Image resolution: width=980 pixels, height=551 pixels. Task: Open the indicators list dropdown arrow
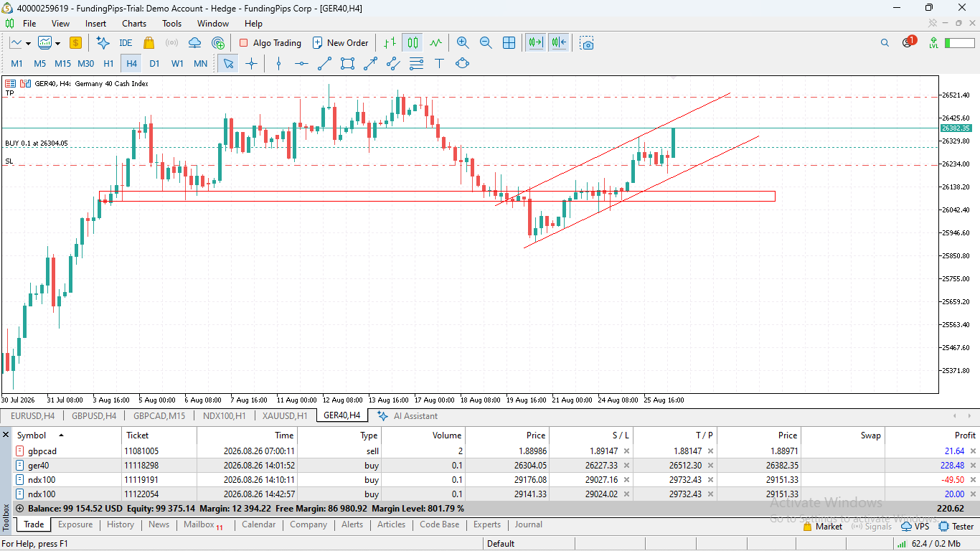[x=57, y=43]
